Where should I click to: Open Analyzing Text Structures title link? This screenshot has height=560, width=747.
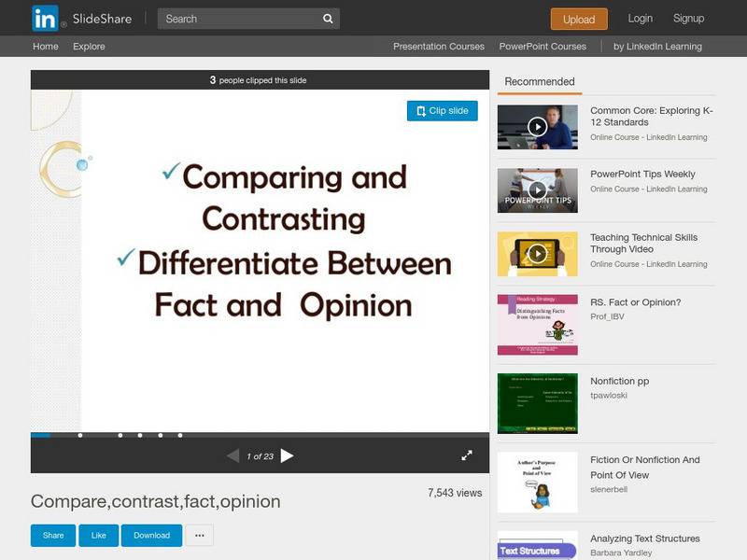click(645, 539)
